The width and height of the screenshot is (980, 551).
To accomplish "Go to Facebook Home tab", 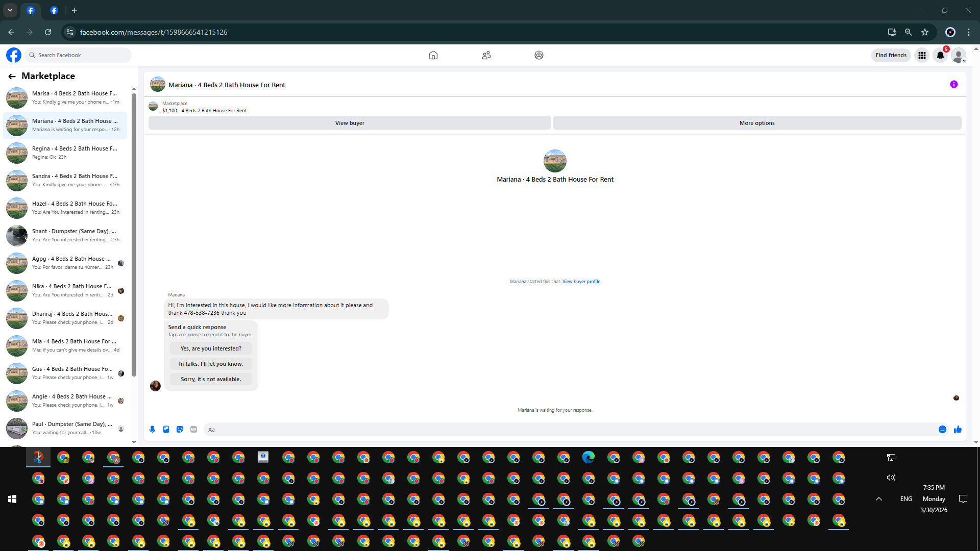I will pos(433,55).
